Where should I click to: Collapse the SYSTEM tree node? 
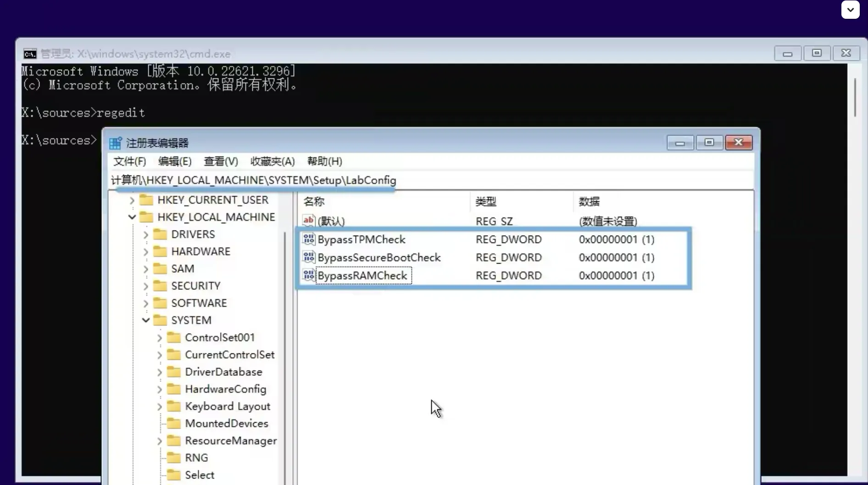click(145, 320)
